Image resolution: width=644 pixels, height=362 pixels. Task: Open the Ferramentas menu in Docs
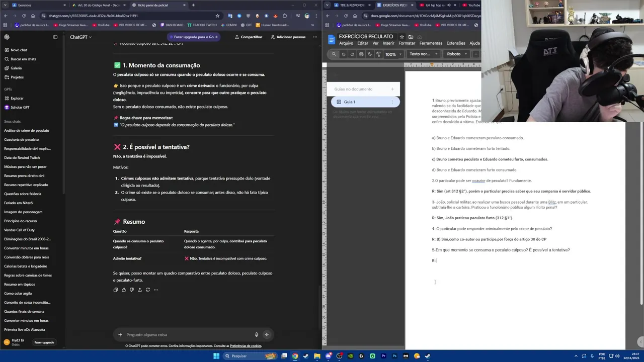[x=431, y=43]
